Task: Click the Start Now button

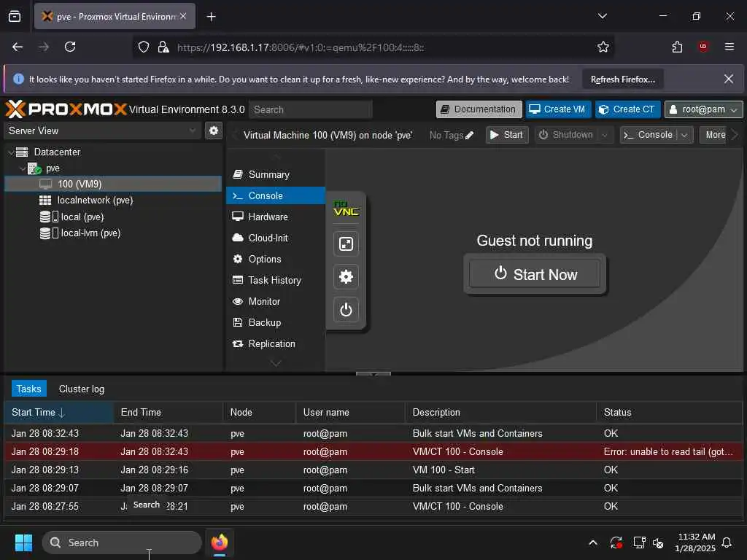Action: (535, 274)
